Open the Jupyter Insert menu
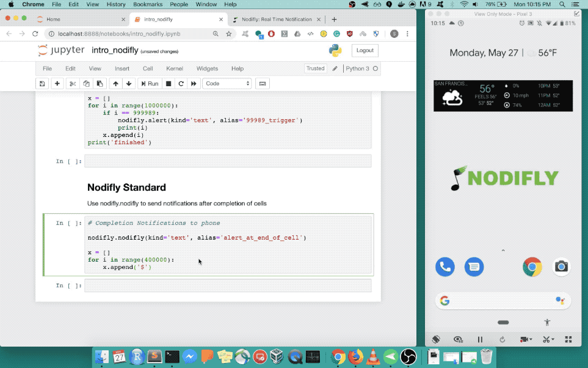 [122, 68]
